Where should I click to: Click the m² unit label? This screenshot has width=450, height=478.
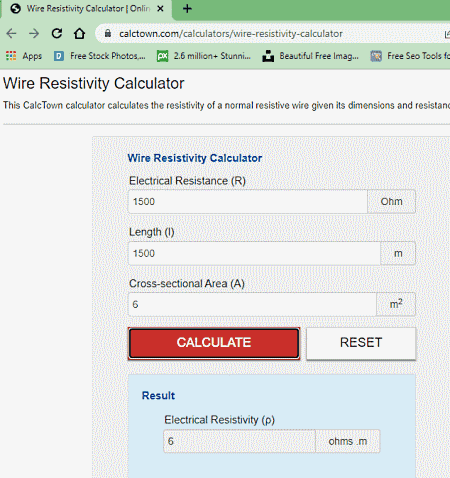pyautogui.click(x=396, y=304)
